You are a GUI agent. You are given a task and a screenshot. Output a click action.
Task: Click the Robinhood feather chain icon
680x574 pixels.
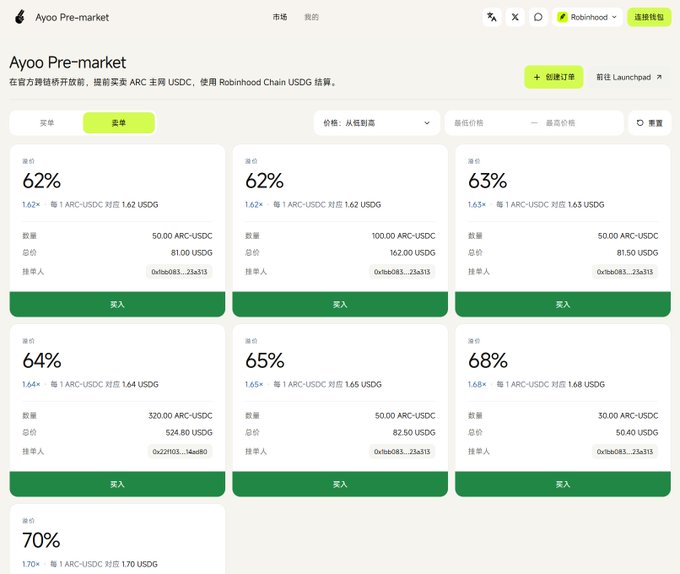562,17
